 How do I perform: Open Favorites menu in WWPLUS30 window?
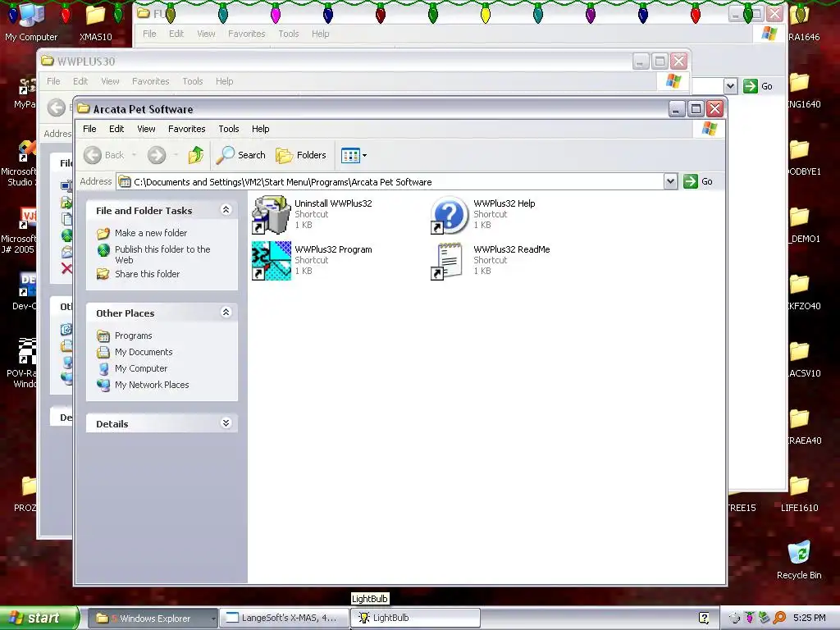click(x=151, y=81)
